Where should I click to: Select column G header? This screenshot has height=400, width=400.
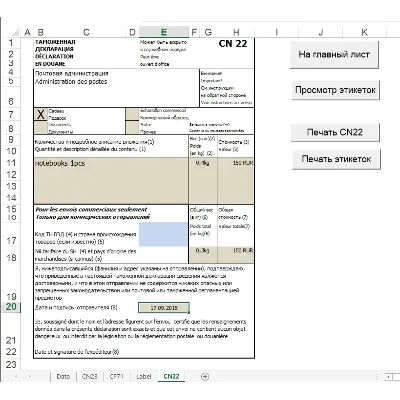[208, 32]
